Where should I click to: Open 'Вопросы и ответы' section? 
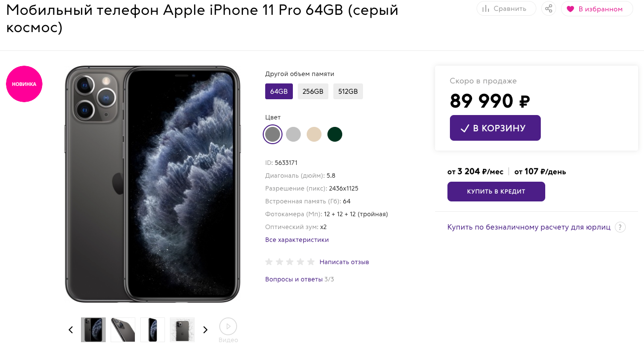click(294, 279)
